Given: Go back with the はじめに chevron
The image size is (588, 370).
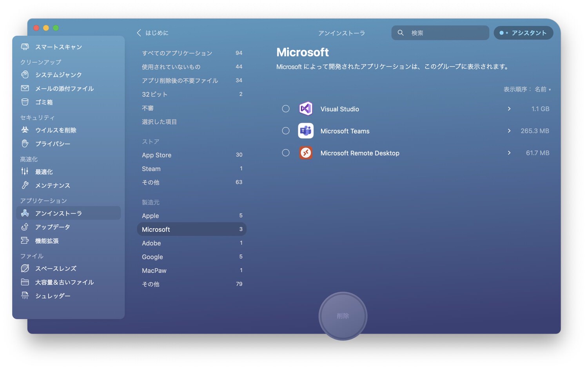Looking at the screenshot, I should [x=139, y=33].
